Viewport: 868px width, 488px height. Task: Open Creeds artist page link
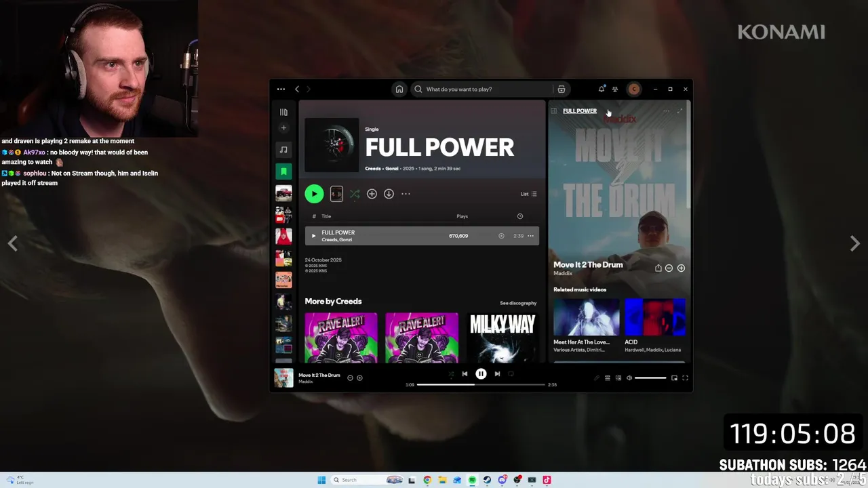coord(372,168)
